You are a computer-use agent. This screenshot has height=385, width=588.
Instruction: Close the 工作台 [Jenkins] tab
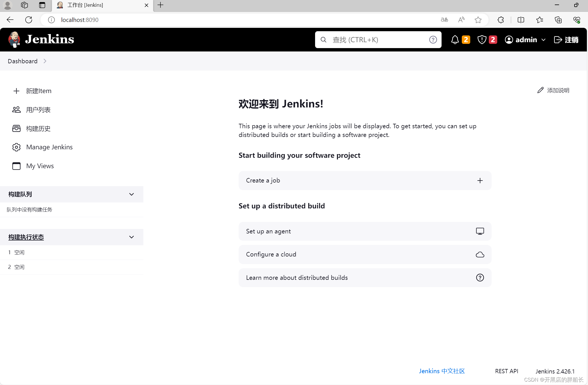click(146, 5)
